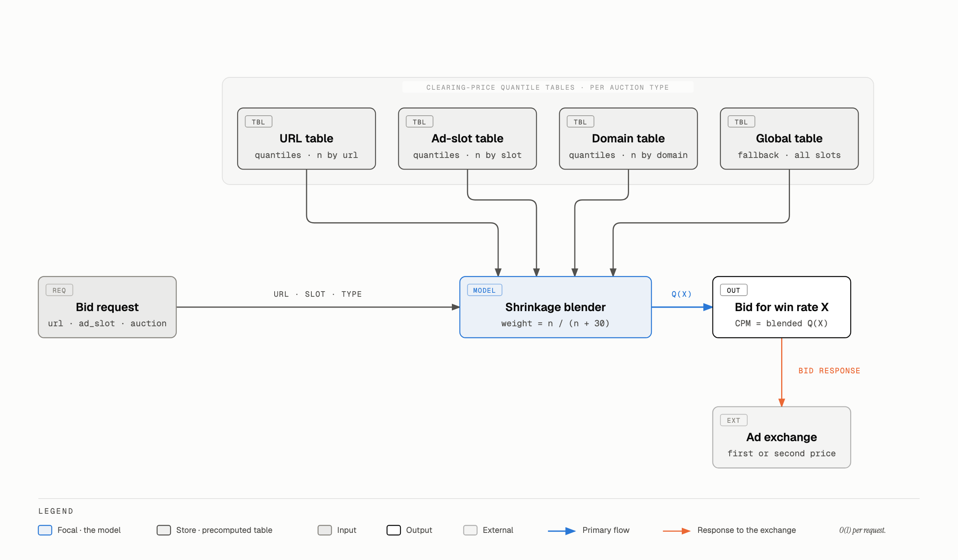Click the 'Response to the exchange' legend text

click(x=746, y=530)
